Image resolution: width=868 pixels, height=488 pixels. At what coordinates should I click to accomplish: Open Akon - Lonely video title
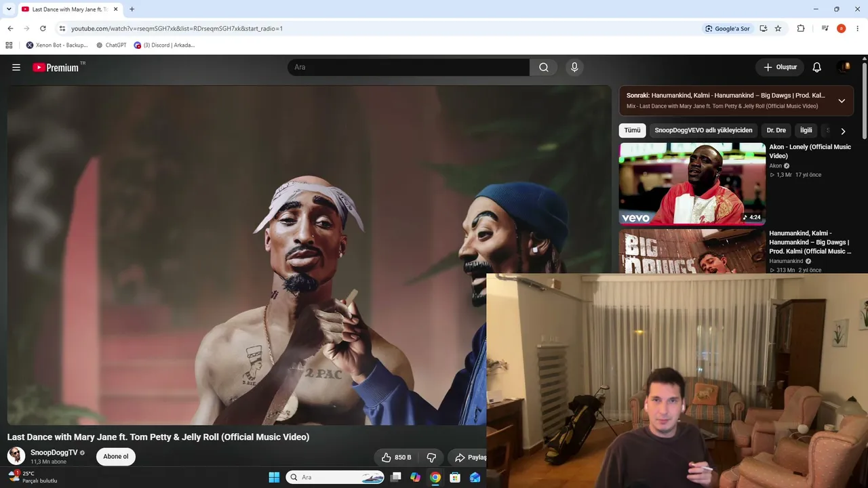[810, 151]
